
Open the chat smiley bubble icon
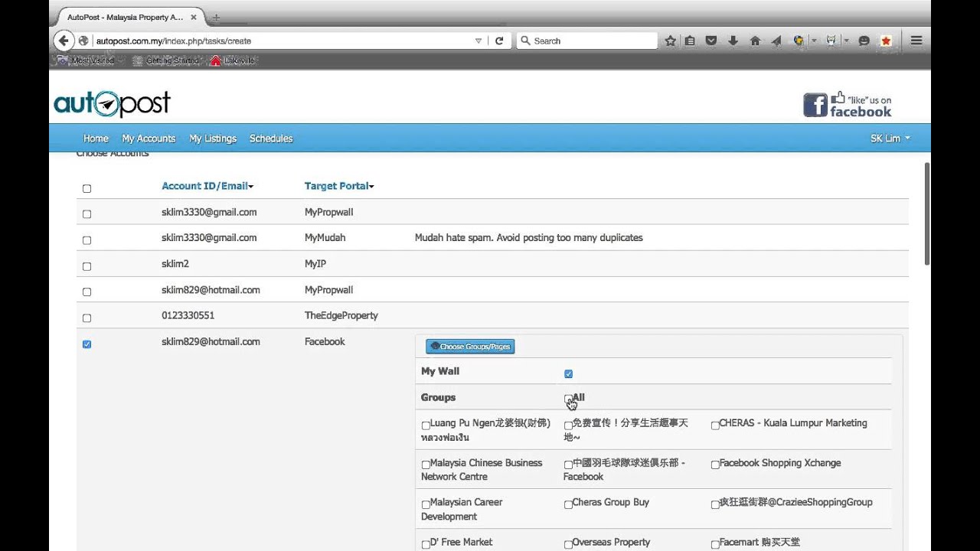(864, 41)
